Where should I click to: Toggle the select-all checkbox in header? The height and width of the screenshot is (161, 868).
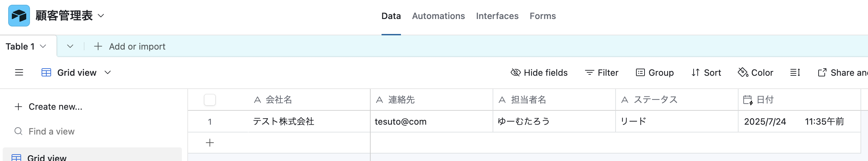[x=210, y=100]
